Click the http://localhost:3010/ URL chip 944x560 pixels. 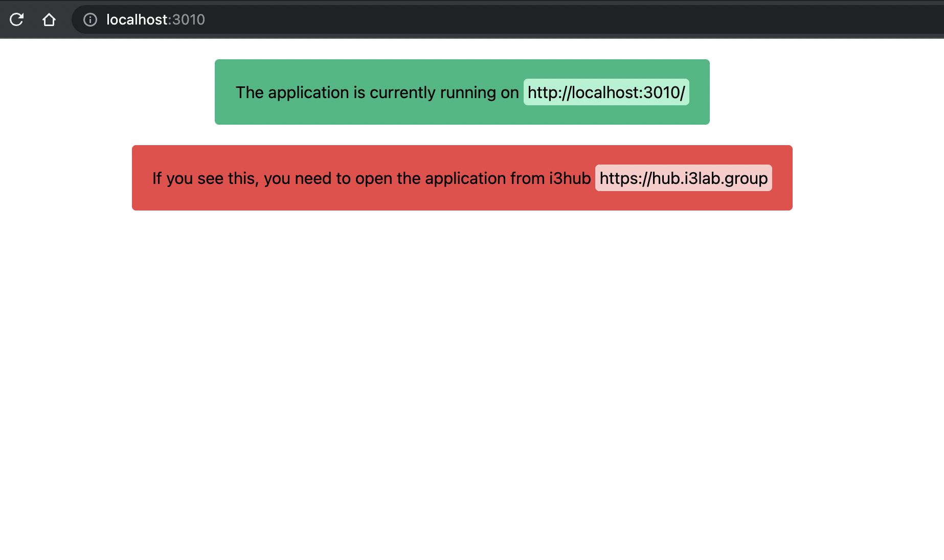tap(606, 92)
